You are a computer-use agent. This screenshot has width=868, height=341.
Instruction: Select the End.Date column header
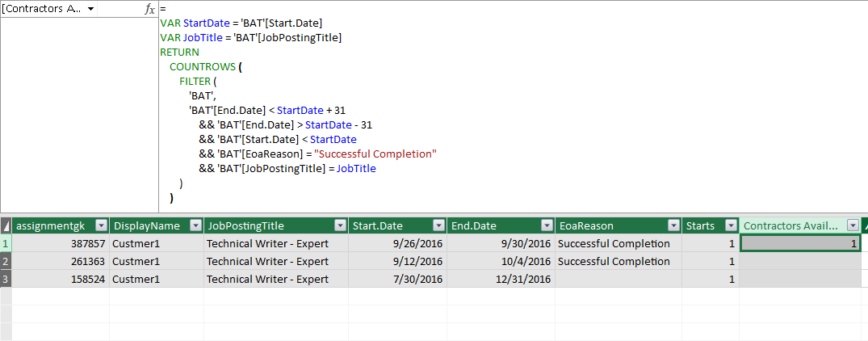coord(501,225)
